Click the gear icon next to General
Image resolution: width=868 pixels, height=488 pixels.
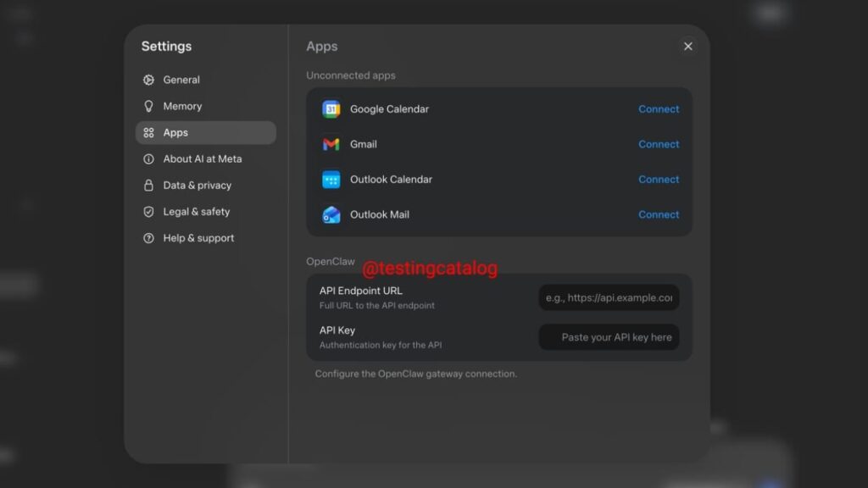(149, 80)
